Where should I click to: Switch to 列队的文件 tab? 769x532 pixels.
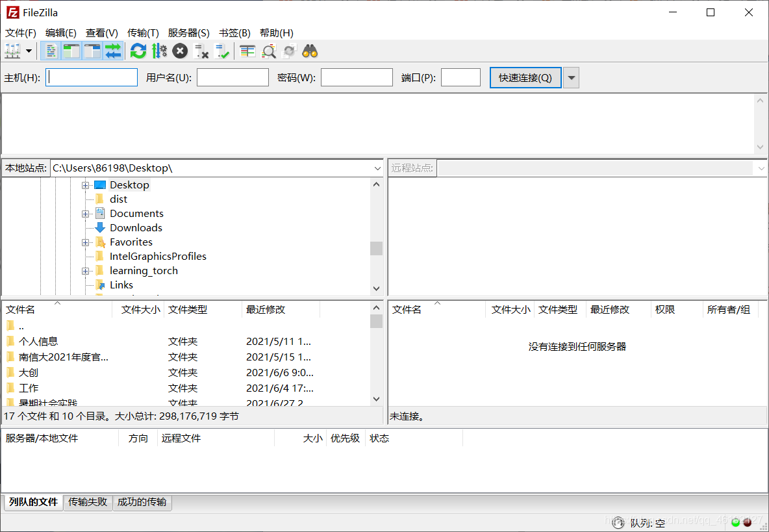pyautogui.click(x=33, y=502)
